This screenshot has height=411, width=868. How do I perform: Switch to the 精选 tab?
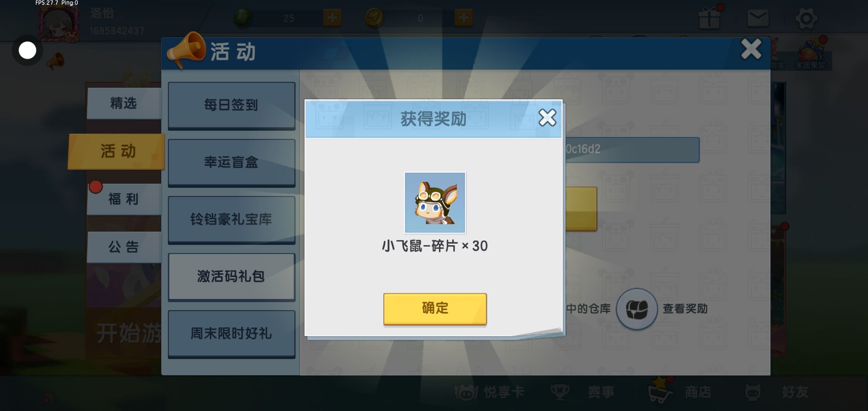click(124, 103)
